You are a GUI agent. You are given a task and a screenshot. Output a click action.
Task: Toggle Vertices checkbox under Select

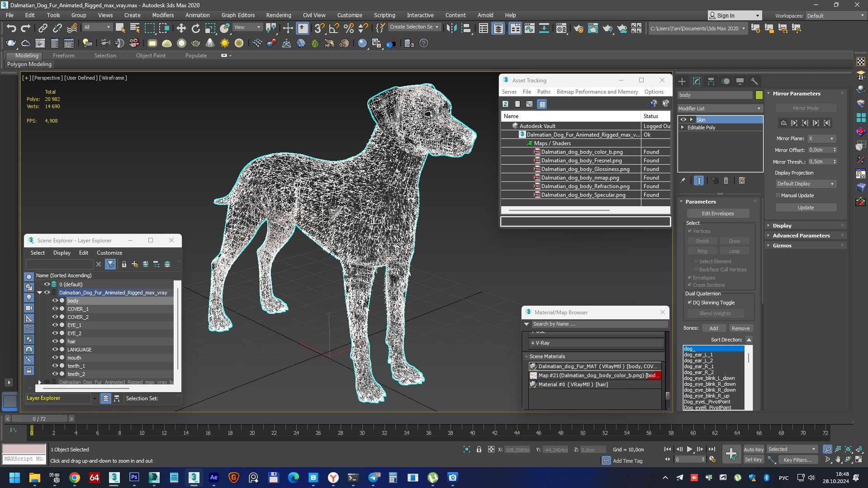[690, 231]
